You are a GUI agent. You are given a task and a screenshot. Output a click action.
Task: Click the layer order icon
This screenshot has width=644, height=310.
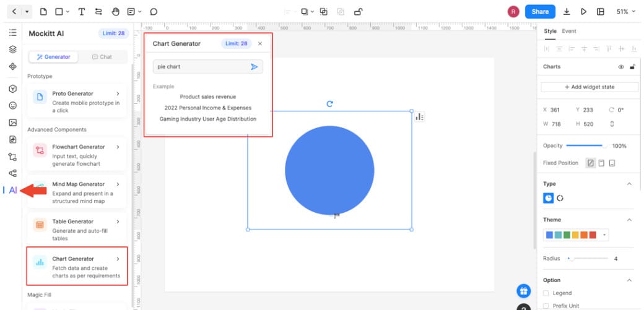(x=304, y=12)
